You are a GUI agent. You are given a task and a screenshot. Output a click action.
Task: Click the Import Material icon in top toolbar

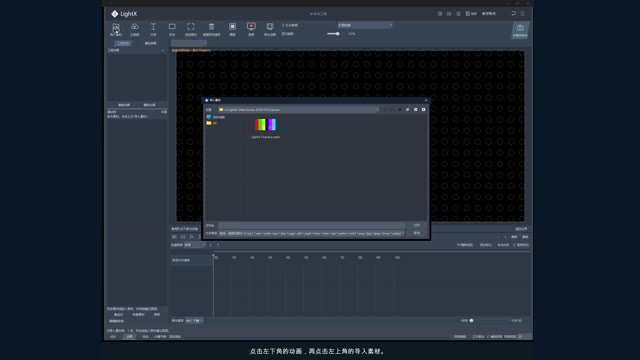[116, 29]
